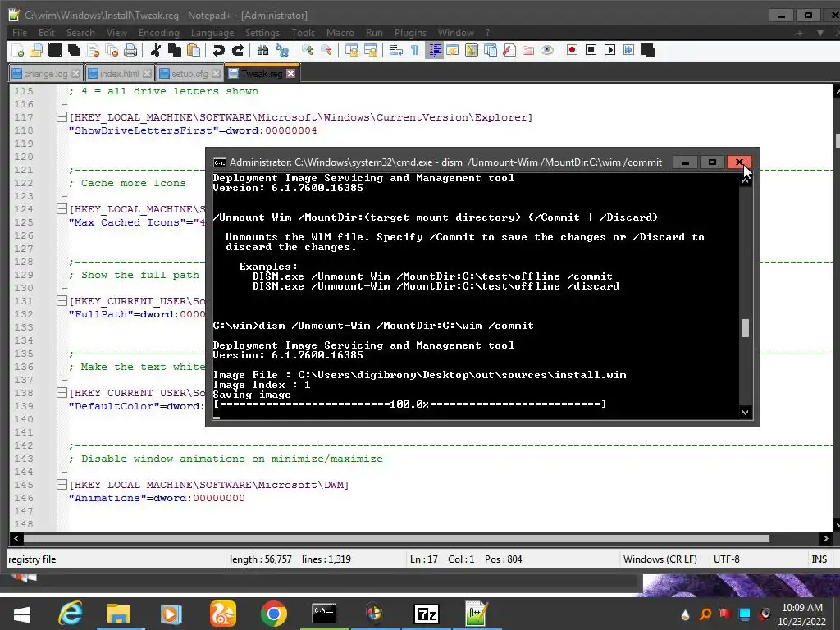840x630 pixels.
Task: Open the Macro menu
Action: tap(340, 33)
